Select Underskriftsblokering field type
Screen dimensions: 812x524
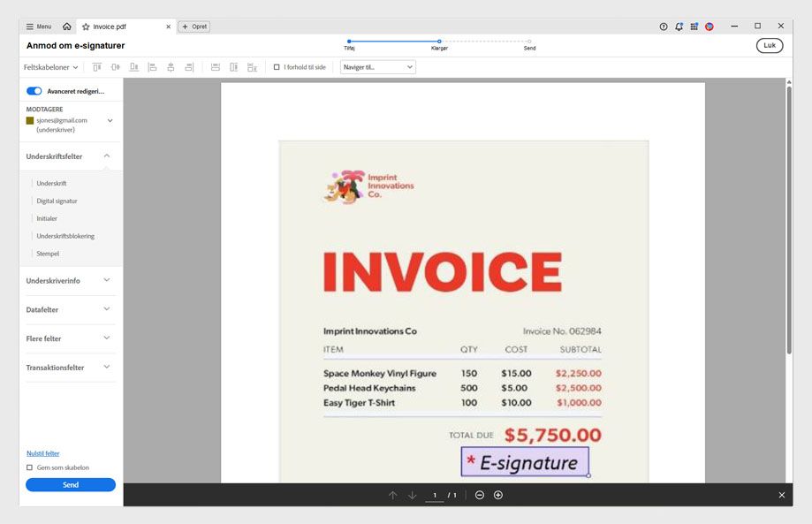point(65,236)
